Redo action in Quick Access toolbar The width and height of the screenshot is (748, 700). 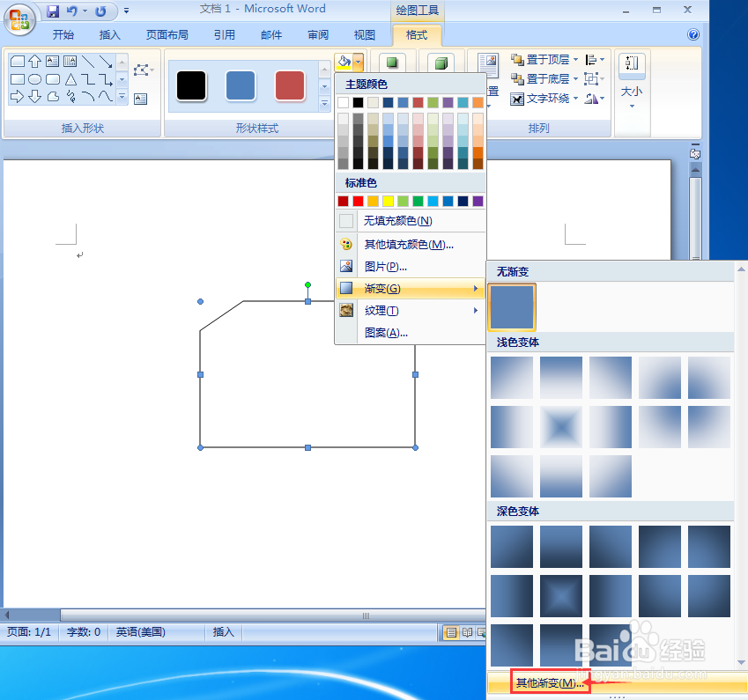(100, 11)
